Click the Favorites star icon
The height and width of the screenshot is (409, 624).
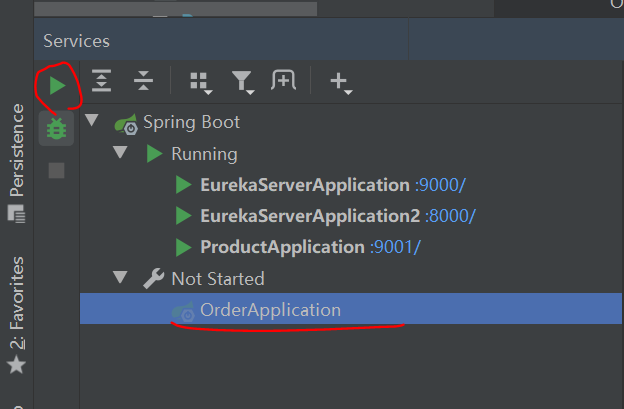point(16,365)
